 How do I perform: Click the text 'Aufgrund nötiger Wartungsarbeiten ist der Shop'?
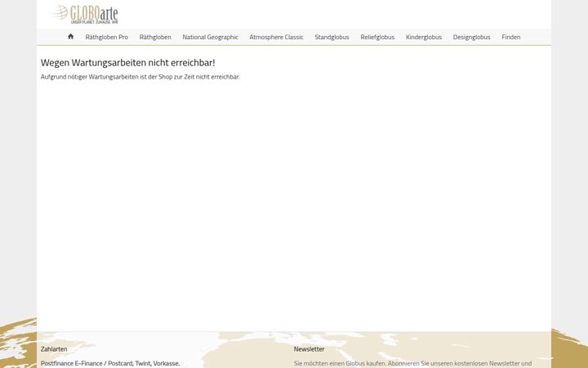click(106, 77)
